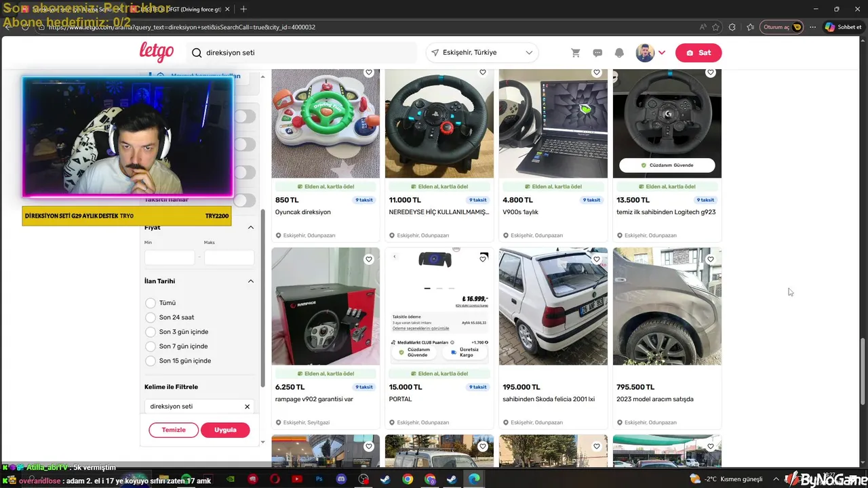Open the V900s laptop and wheel thumbnail
This screenshot has height=488, width=868.
click(x=553, y=123)
